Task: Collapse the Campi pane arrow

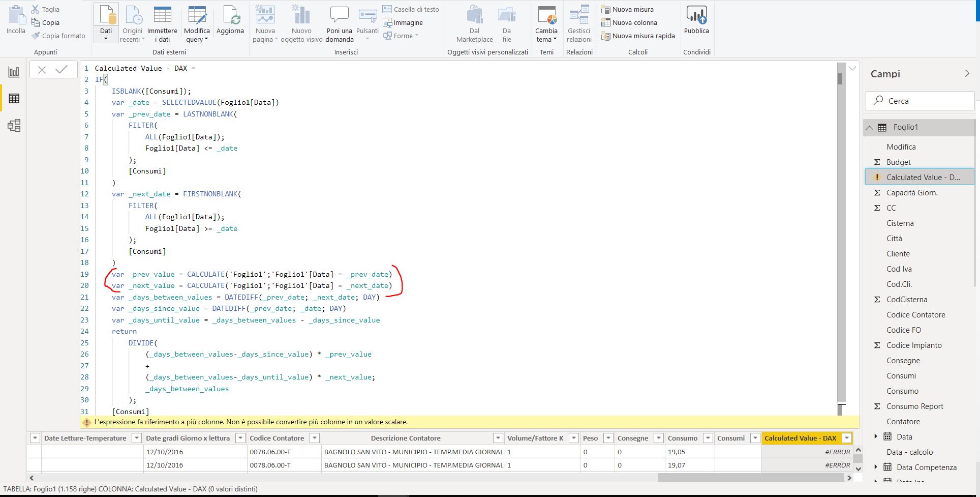Action: point(967,74)
